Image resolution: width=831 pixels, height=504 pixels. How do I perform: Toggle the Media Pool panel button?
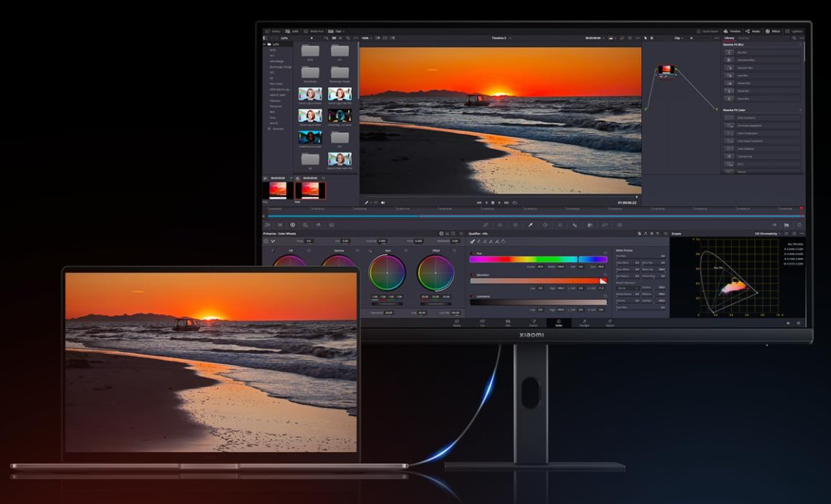[x=313, y=31]
